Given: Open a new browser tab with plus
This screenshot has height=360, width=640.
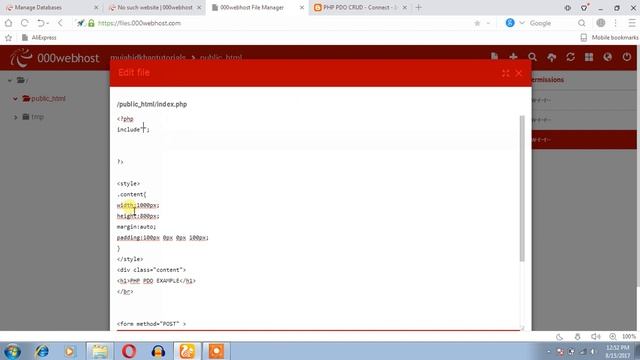Looking at the screenshot, I should click(418, 7).
